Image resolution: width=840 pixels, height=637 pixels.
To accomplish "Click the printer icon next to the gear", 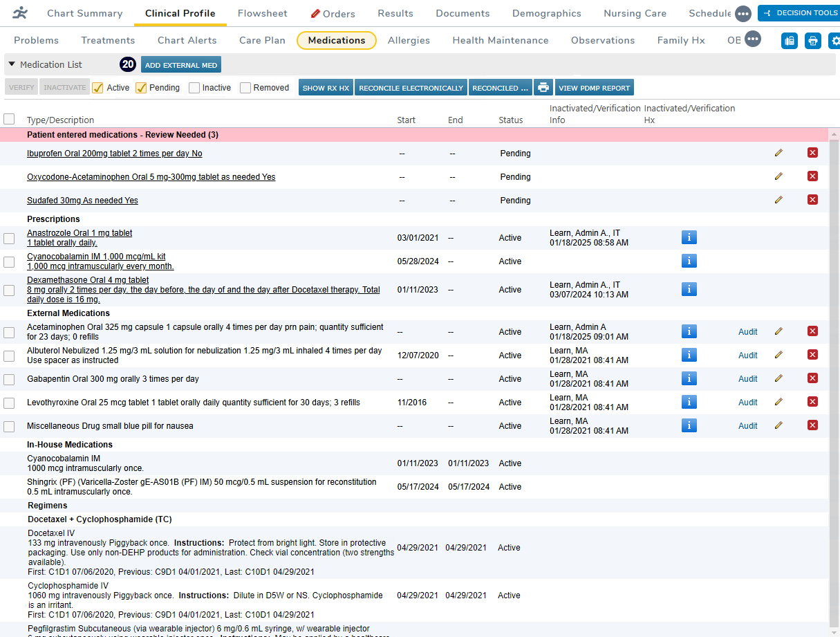I will (812, 41).
